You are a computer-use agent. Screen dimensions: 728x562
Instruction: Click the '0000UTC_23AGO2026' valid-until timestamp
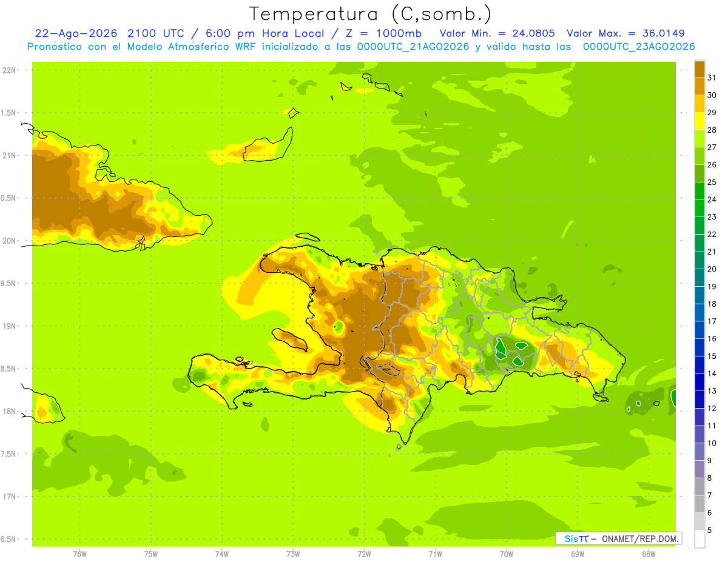(x=639, y=47)
